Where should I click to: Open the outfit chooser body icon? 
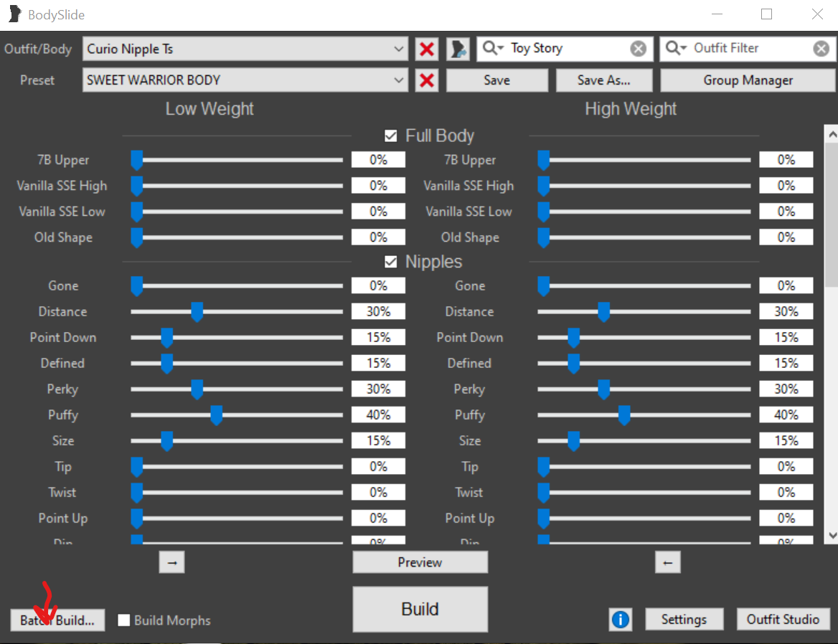click(458, 49)
